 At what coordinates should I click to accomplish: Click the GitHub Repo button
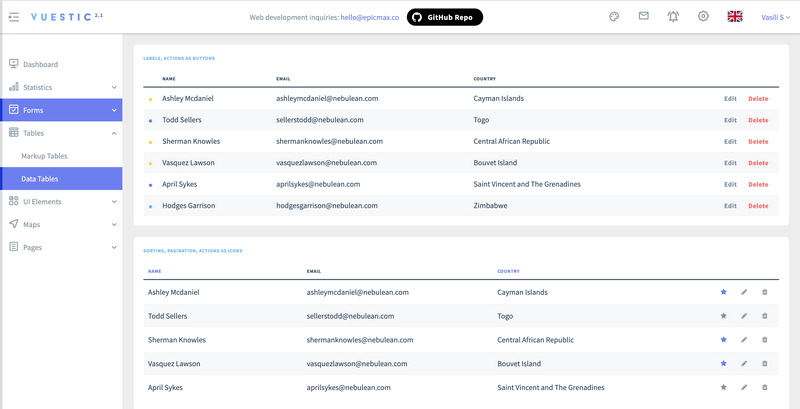[444, 17]
